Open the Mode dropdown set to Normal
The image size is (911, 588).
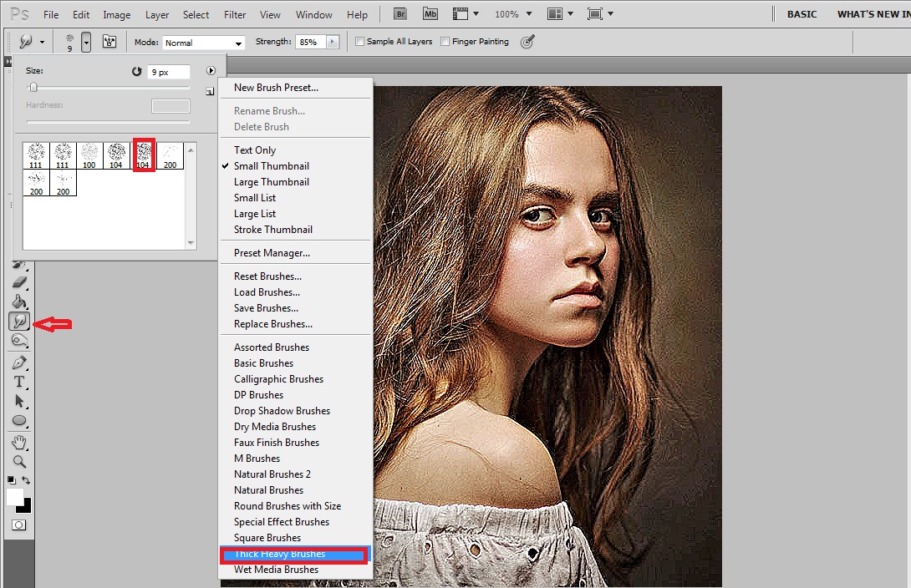pyautogui.click(x=203, y=43)
